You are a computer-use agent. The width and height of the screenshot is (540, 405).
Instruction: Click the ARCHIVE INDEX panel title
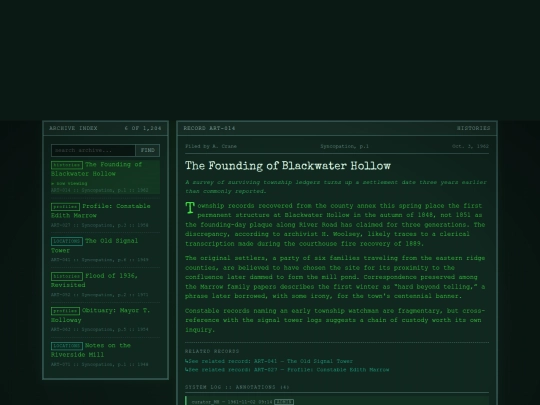pos(73,128)
